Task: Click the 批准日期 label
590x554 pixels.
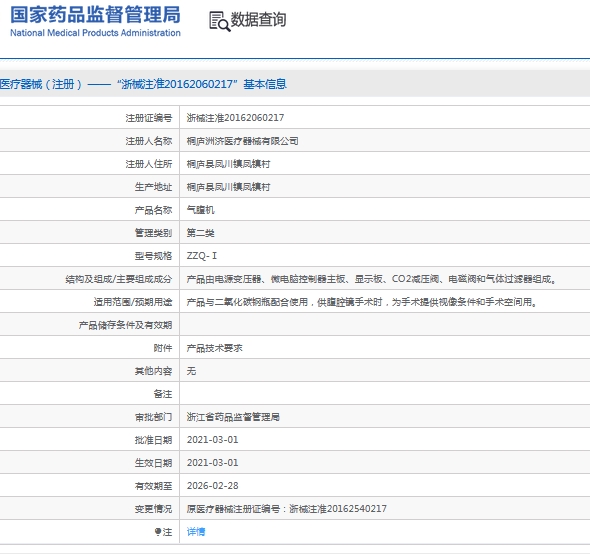Action: (x=153, y=440)
